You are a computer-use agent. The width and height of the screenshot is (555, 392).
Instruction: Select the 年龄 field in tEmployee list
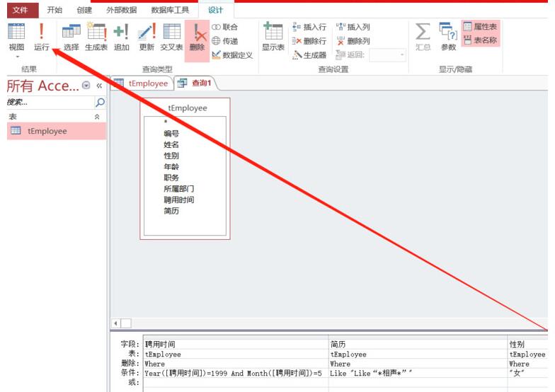[x=171, y=166]
